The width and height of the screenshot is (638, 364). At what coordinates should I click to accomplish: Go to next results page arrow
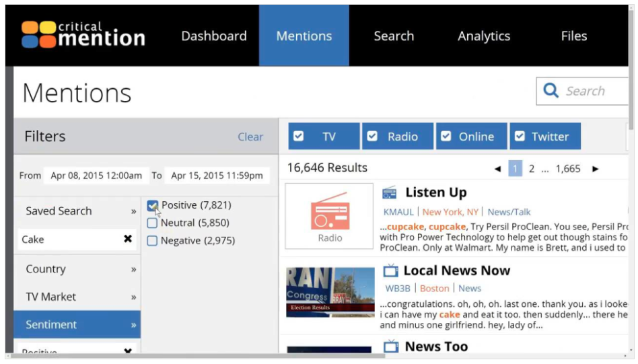pyautogui.click(x=596, y=169)
